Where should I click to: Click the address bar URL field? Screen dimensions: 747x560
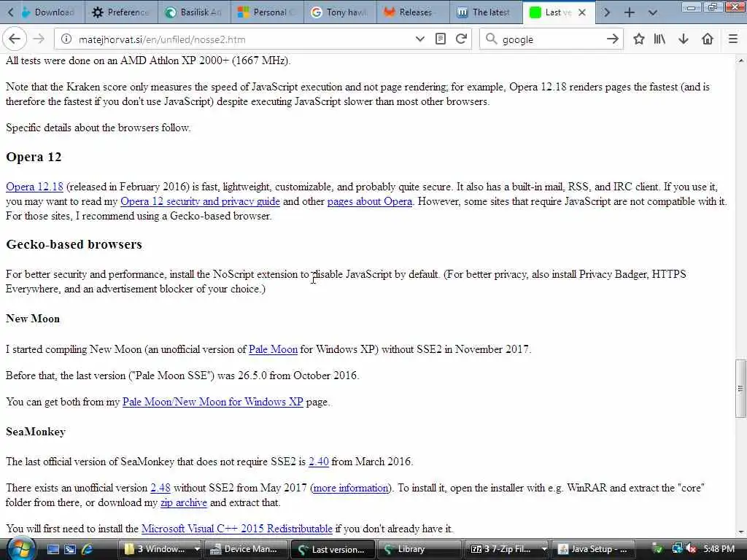tap(243, 39)
